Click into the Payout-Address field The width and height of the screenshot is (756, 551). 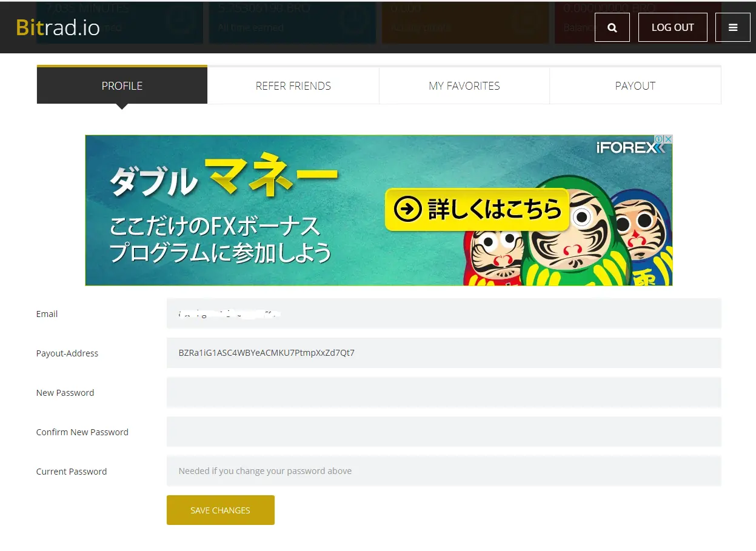tap(444, 353)
